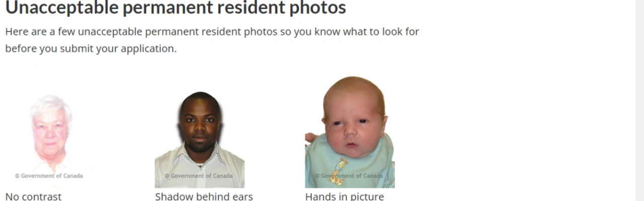Click the copyright watermark on the baby photo
Screen dimensions: 644x201
(x=349, y=176)
